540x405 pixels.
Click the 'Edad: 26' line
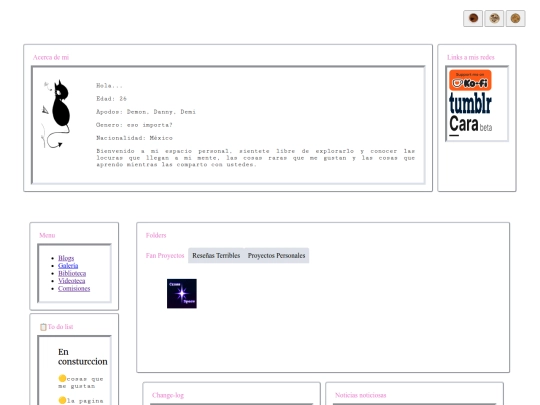pos(111,99)
